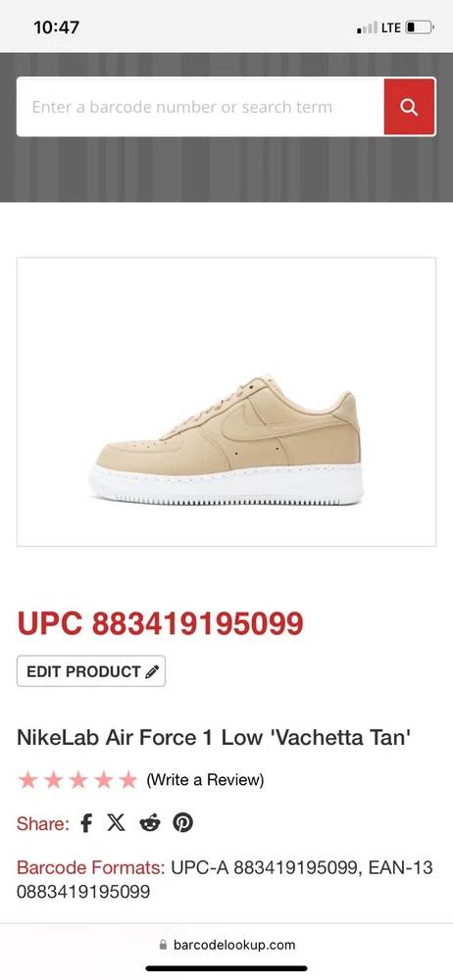The height and width of the screenshot is (980, 453).
Task: Share product on Pinterest
Action: point(182,822)
